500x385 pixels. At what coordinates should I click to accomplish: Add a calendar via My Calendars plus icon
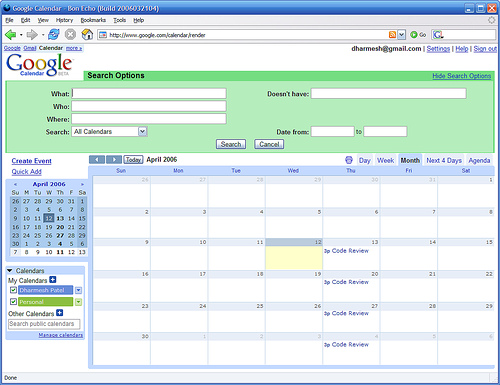click(x=53, y=280)
